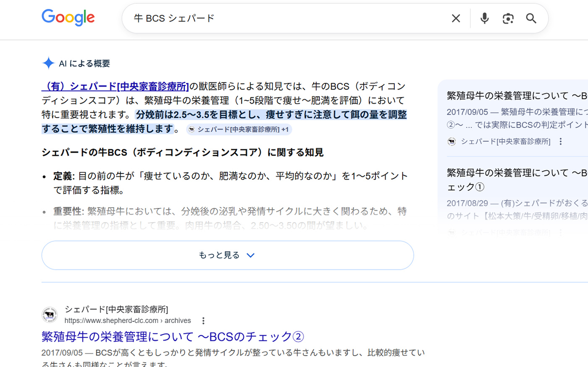588x367 pixels.
Task: Click the chevron on もっと見る button
Action: tap(250, 255)
